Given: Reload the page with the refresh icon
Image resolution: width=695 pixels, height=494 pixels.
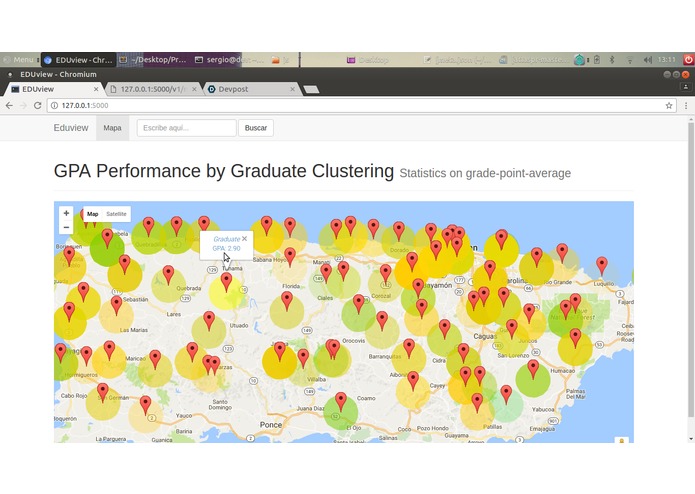Looking at the screenshot, I should coord(38,105).
